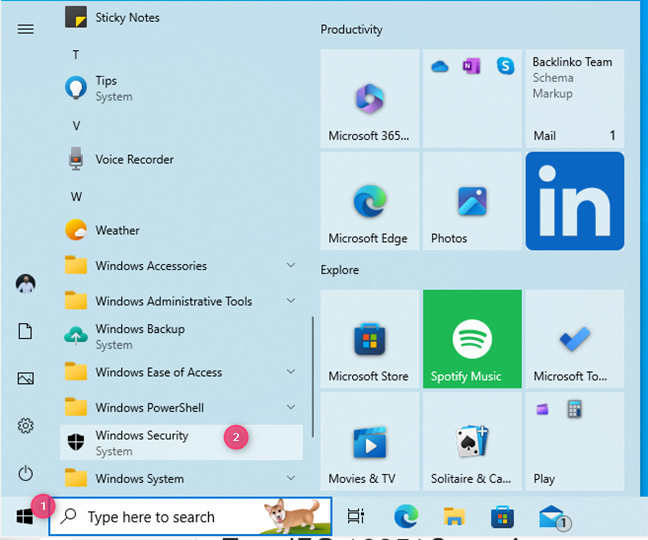Click the app list scrollbar
The width and height of the screenshot is (648, 540).
tap(313, 377)
